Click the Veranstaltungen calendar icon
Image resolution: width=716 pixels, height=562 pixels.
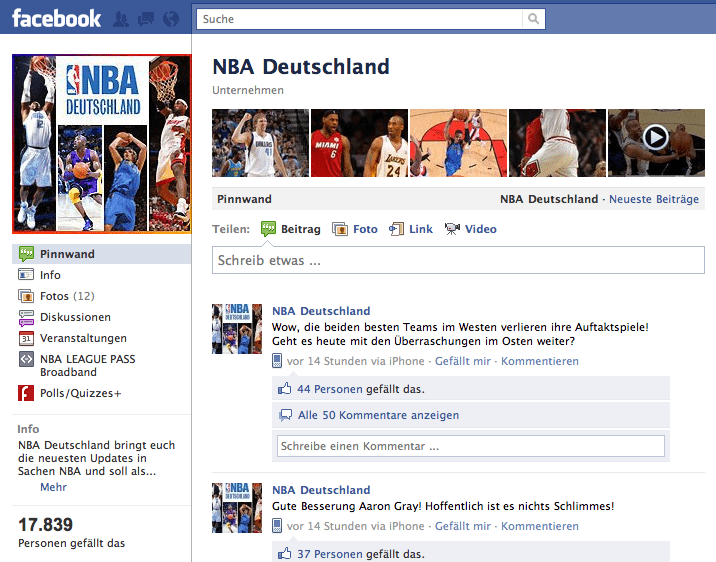point(26,338)
